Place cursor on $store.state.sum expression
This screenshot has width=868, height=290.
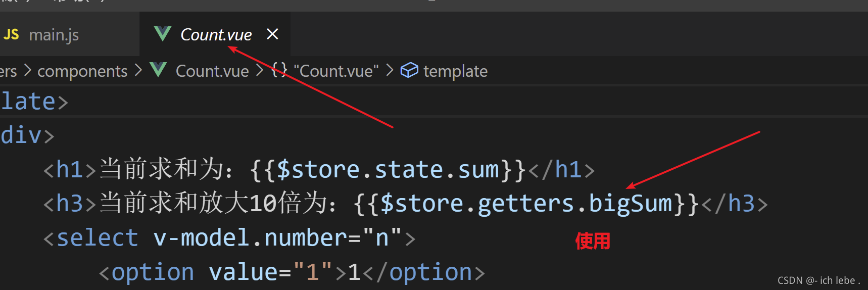pyautogui.click(x=388, y=169)
